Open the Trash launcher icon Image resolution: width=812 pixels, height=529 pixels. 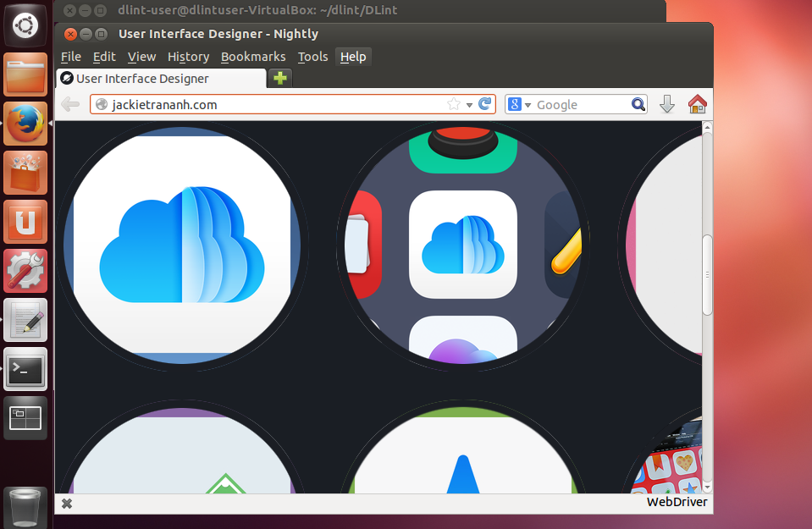click(x=25, y=508)
